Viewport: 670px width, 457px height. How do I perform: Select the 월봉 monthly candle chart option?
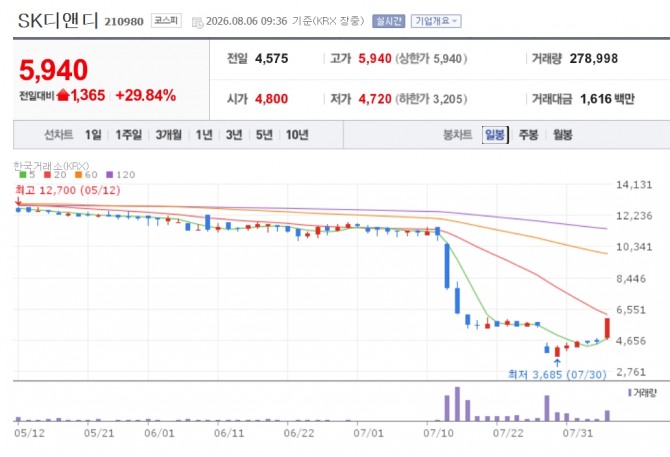562,135
